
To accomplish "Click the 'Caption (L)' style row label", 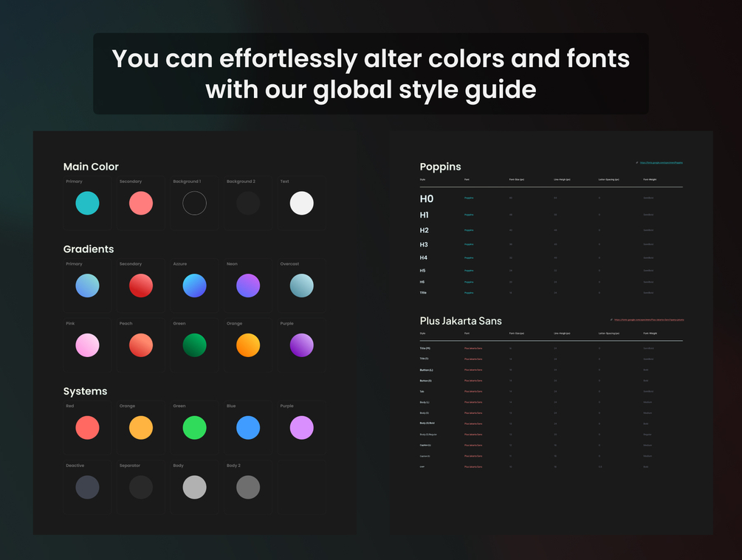I will (425, 445).
